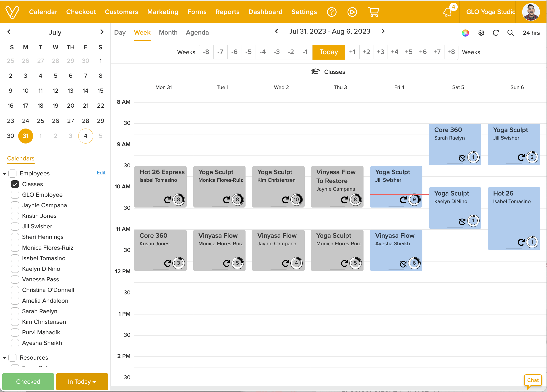Viewport: 547px width, 392px height.
Task: Click the Edit link next to Employees
Action: pos(101,173)
